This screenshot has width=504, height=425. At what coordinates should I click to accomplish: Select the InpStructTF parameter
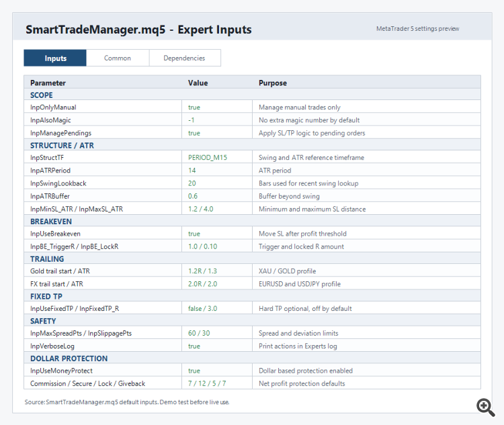pos(47,158)
